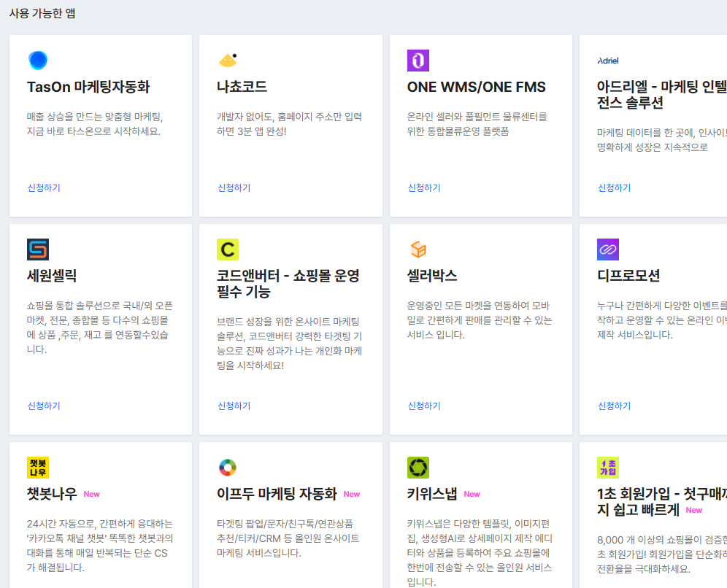Click the 디프로모션 purple link icon

point(608,249)
